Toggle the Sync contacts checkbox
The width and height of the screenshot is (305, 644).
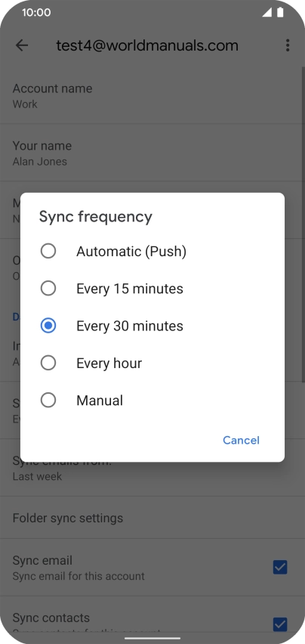280,624
